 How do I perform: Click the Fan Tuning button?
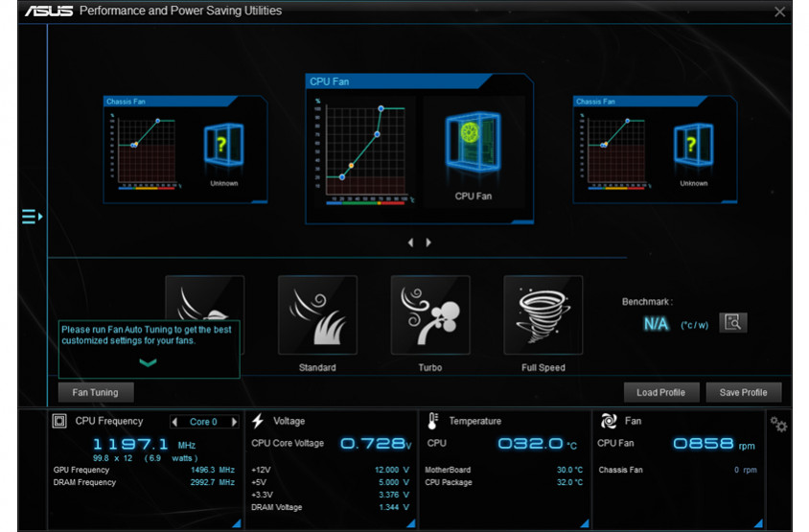[x=95, y=392]
